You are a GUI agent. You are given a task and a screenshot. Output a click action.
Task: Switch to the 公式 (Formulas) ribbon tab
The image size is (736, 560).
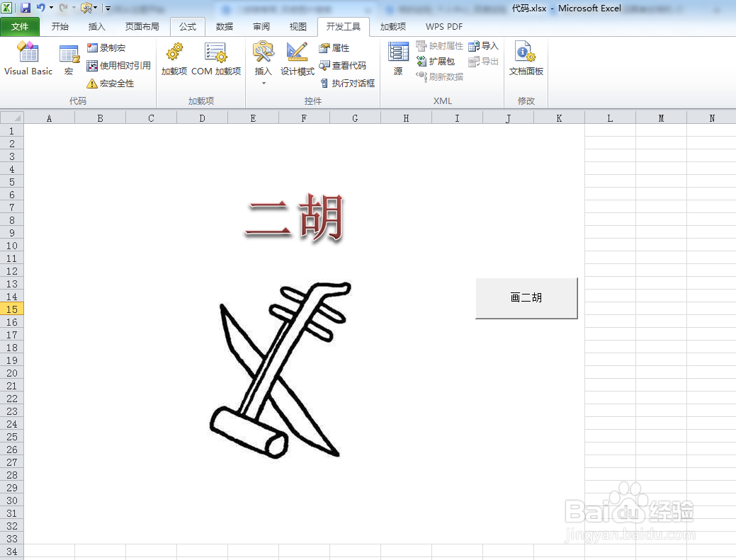point(187,27)
